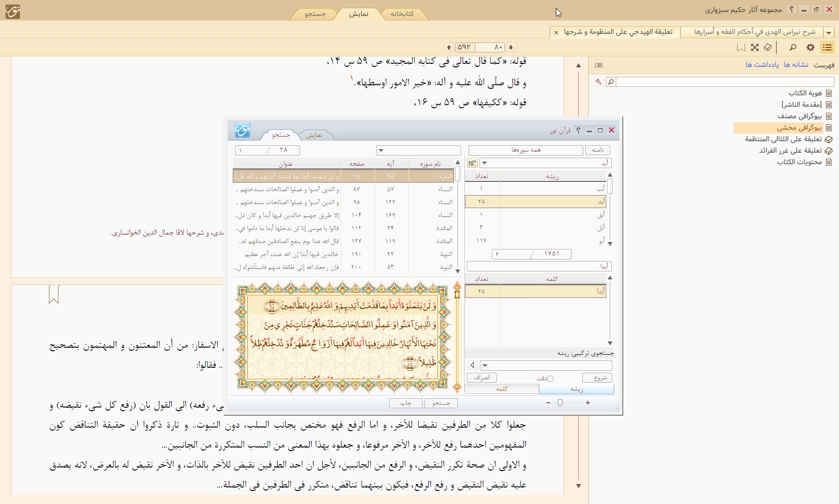
Task: Zoom in with plus icon in dialog
Action: point(588,403)
